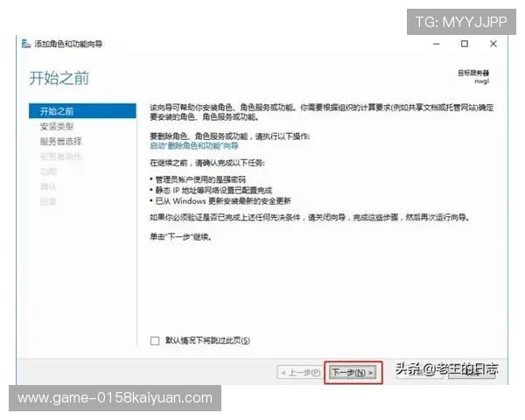Click the Windows 更新 security bullet text
Screen dimensions: 525x420
223,201
